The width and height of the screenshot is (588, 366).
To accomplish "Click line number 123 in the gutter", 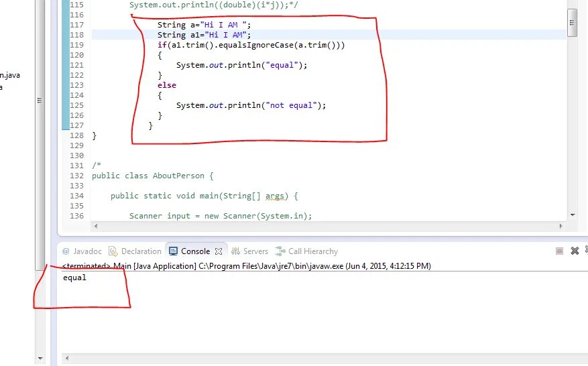I will point(77,85).
